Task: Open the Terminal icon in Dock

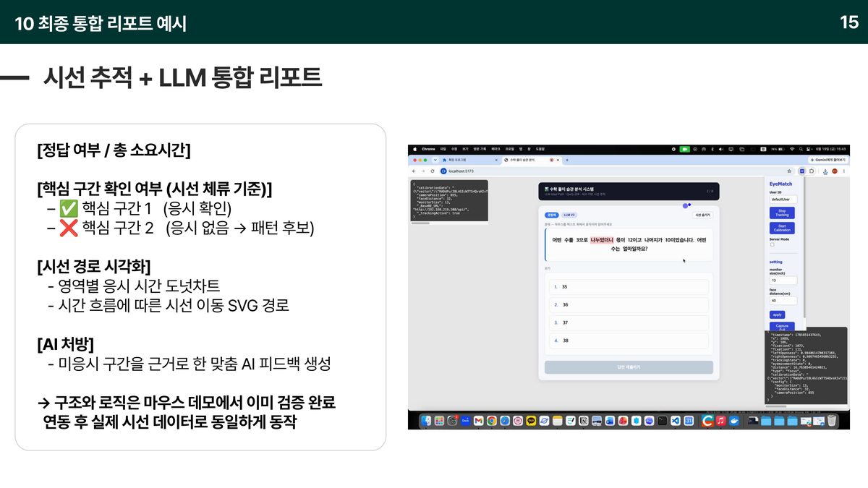Action: pyautogui.click(x=662, y=421)
